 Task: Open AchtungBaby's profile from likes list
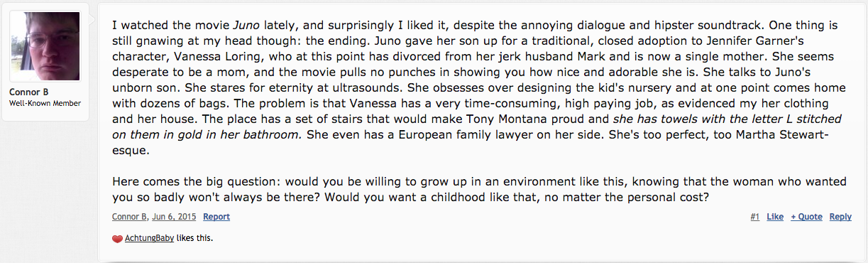[149, 239]
